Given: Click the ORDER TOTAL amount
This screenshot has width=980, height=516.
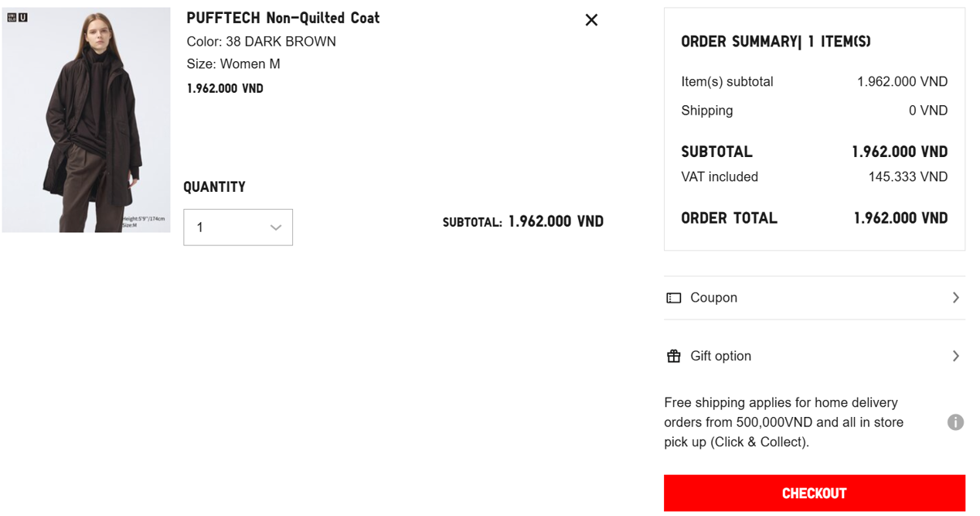Looking at the screenshot, I should point(900,218).
